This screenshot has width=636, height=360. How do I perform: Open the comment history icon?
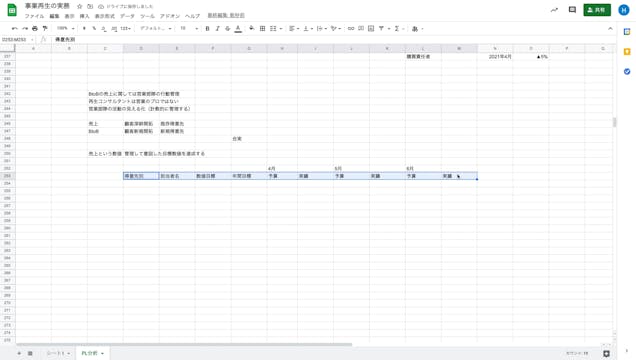[x=572, y=10]
